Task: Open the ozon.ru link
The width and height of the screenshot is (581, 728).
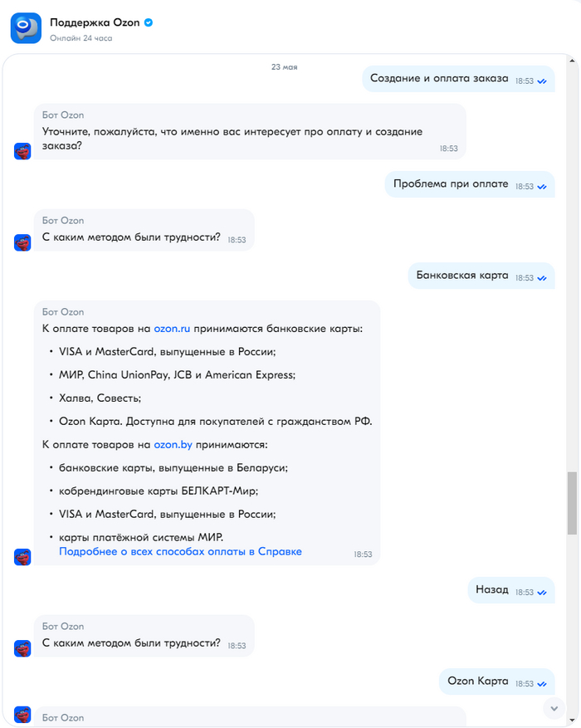Action: pyautogui.click(x=172, y=329)
